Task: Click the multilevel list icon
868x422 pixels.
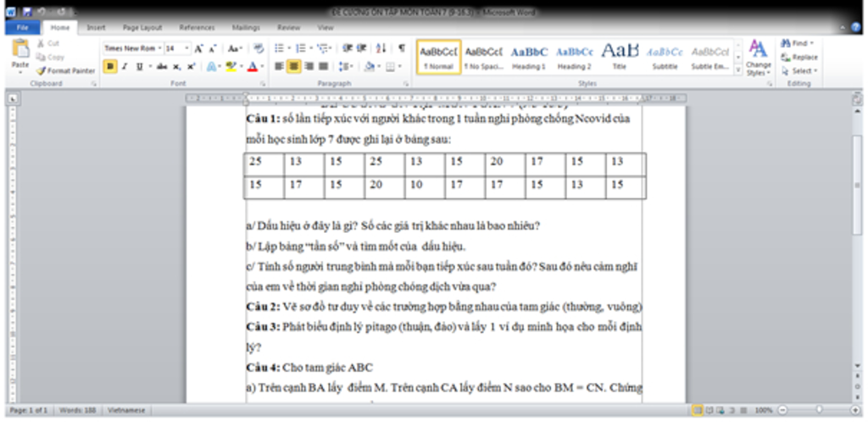Action: click(324, 48)
